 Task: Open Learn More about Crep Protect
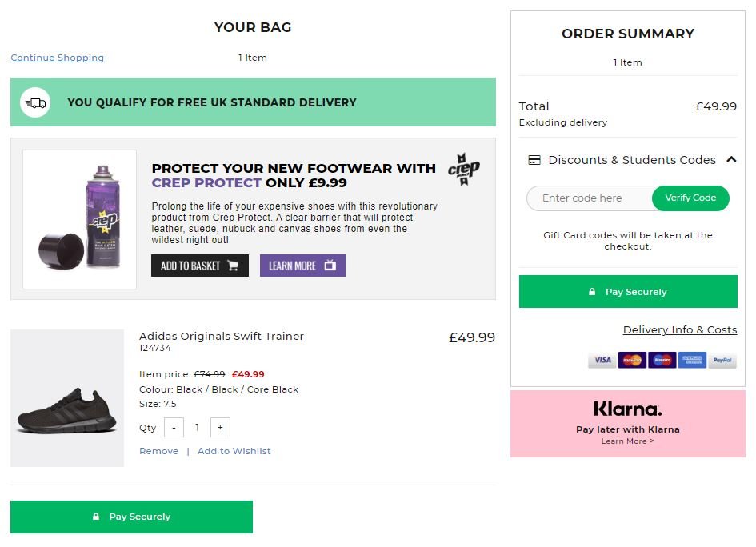(302, 266)
